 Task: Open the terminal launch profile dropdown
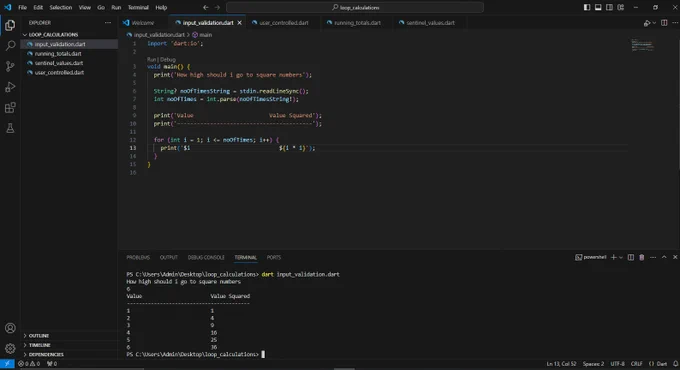point(621,257)
